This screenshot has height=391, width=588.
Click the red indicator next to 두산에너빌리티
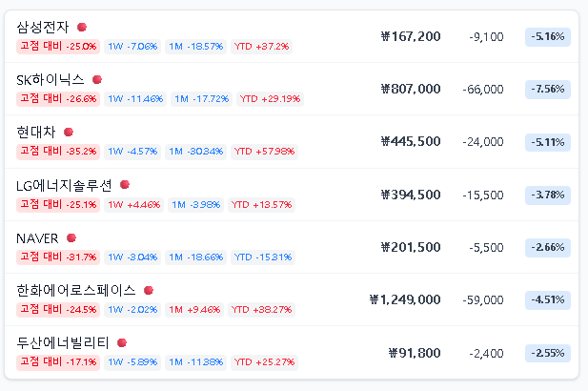tap(122, 342)
